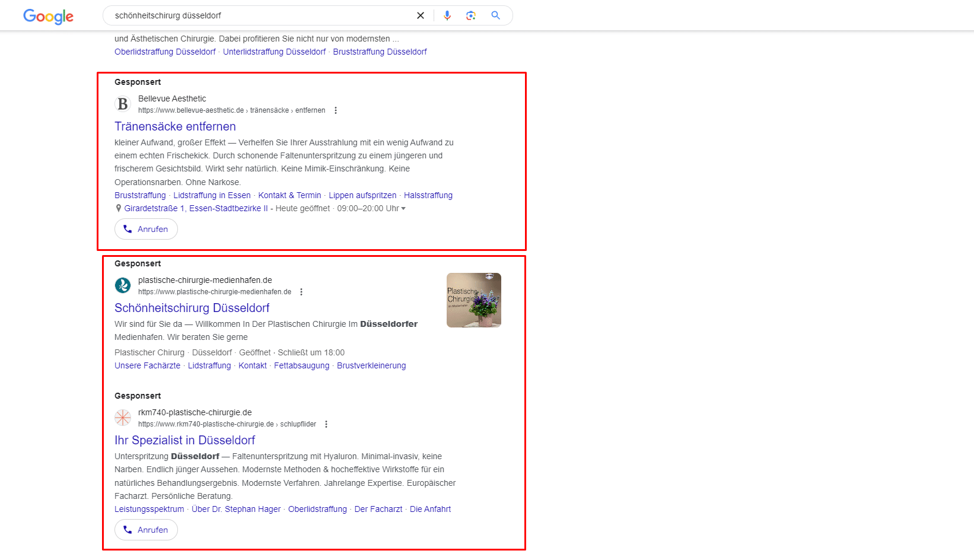Open Girardetstraße 1, Essen-Stadtbezirke II address link
Image resolution: width=974 pixels, height=560 pixels.
click(196, 208)
